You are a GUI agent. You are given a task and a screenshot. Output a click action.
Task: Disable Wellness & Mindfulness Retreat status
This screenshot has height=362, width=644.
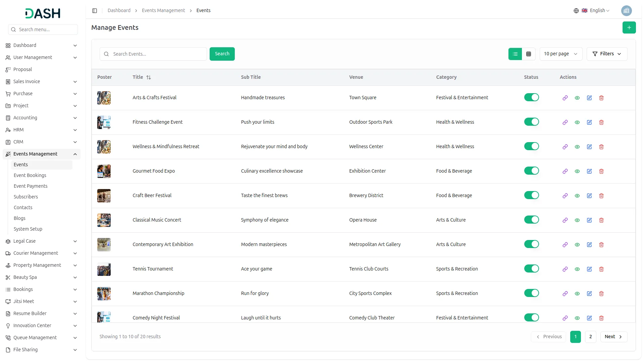[531, 146]
